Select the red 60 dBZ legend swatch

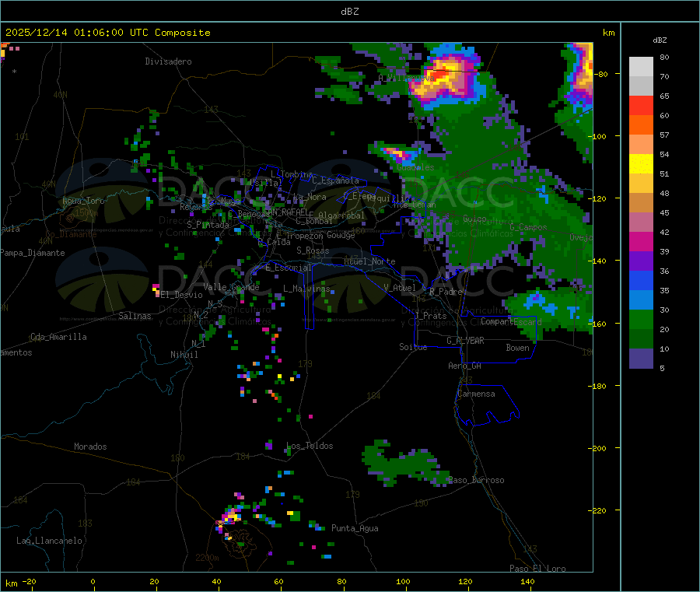641,105
